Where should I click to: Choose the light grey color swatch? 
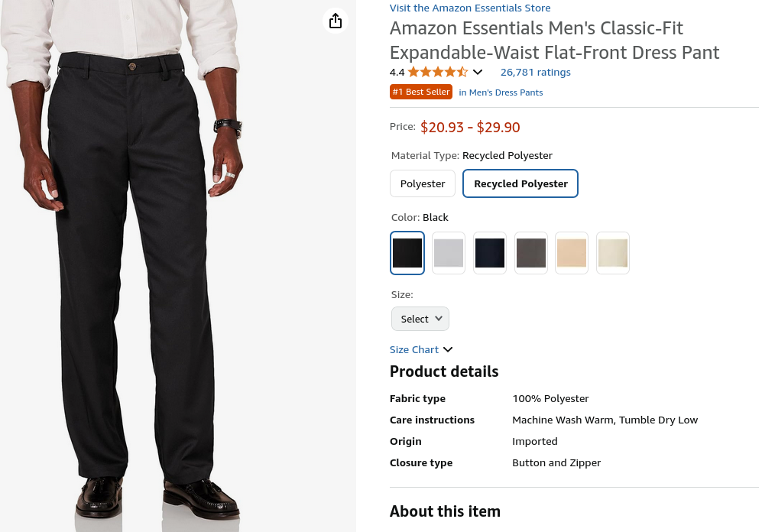449,253
